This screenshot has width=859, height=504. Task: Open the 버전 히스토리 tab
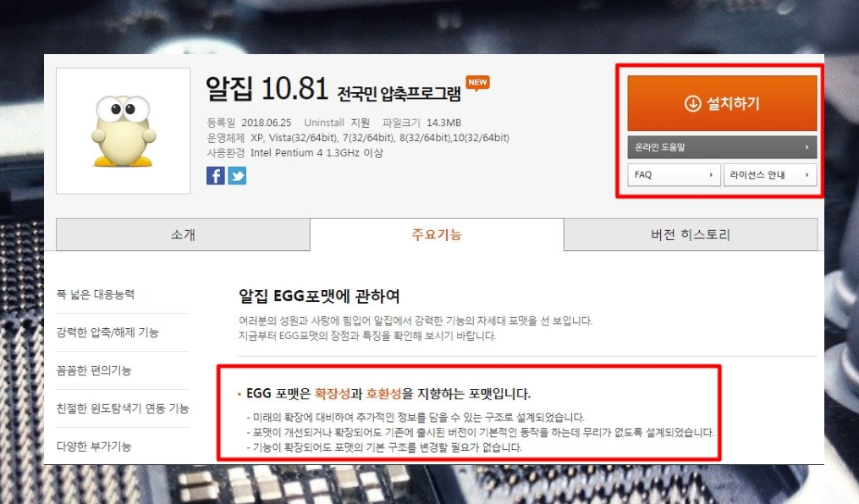pos(691,235)
